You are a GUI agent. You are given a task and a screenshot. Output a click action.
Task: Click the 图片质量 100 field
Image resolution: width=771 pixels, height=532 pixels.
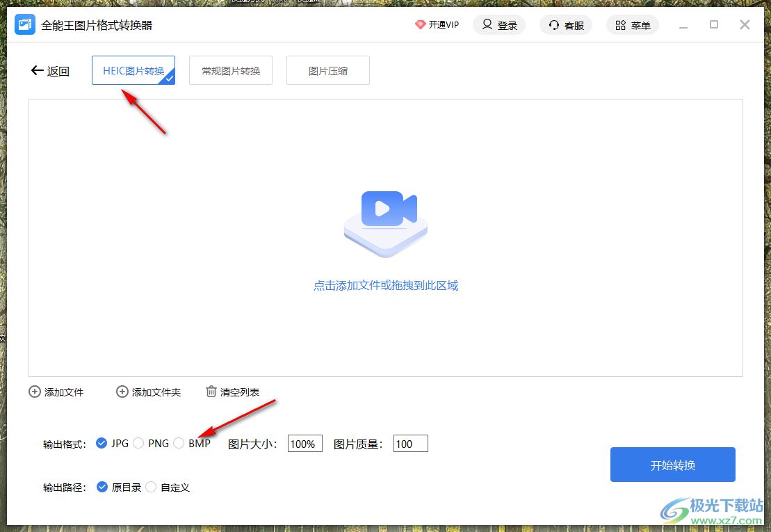(411, 444)
